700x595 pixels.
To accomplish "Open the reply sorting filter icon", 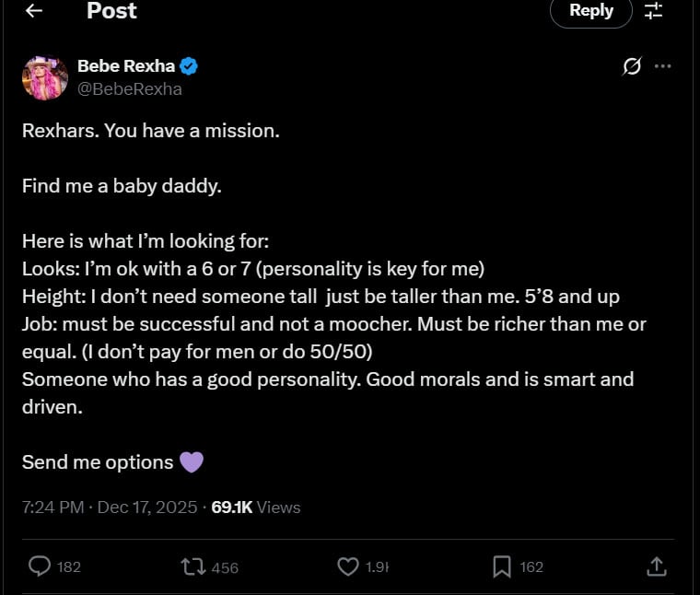I will click(x=653, y=11).
